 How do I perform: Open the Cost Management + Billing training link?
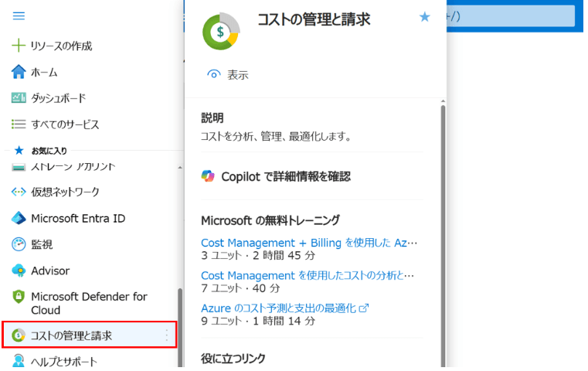pyautogui.click(x=308, y=243)
